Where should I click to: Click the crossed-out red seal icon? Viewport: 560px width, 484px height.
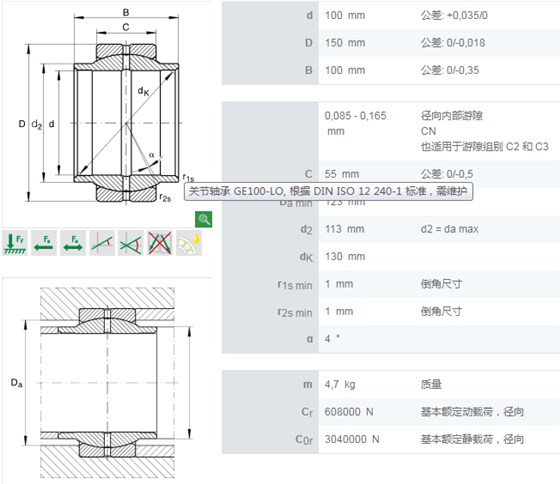160,243
